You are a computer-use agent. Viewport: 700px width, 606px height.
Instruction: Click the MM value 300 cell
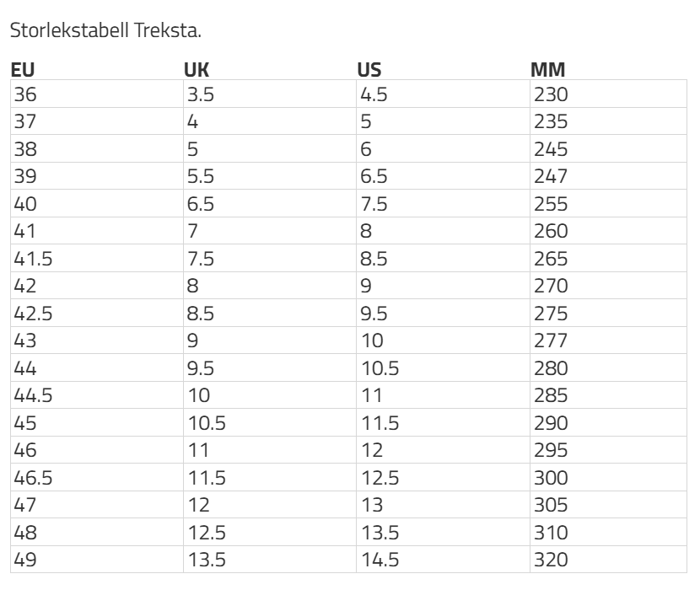tap(608, 477)
